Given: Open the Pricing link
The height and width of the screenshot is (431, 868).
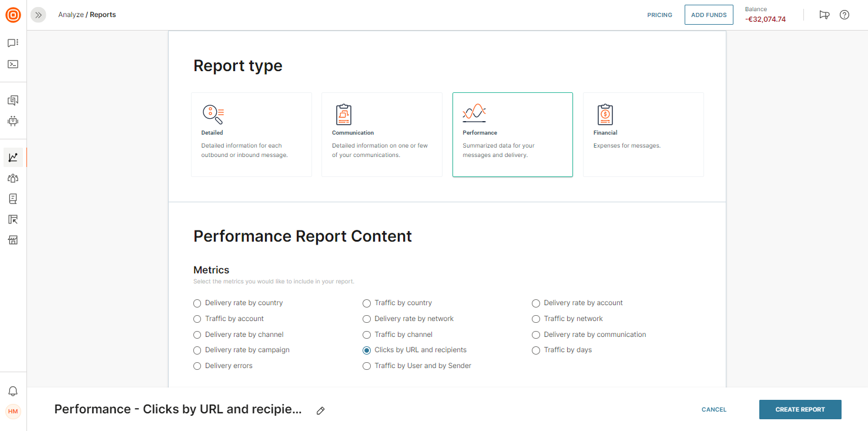Looking at the screenshot, I should pos(659,15).
